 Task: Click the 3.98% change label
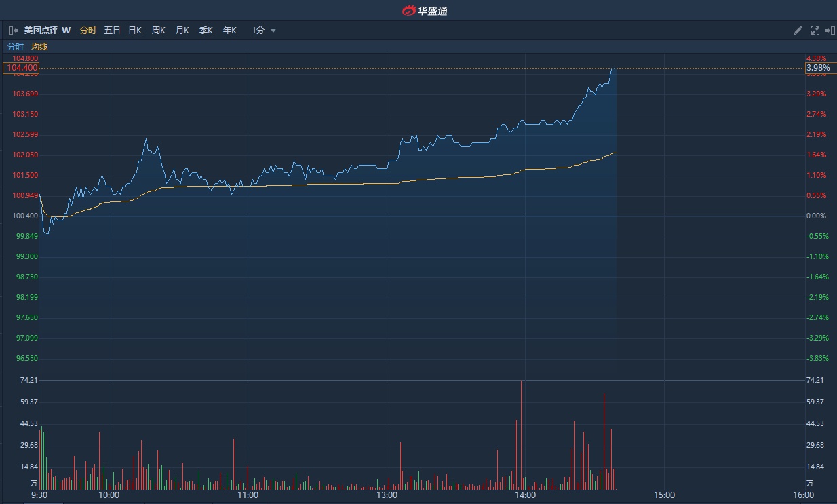point(819,68)
